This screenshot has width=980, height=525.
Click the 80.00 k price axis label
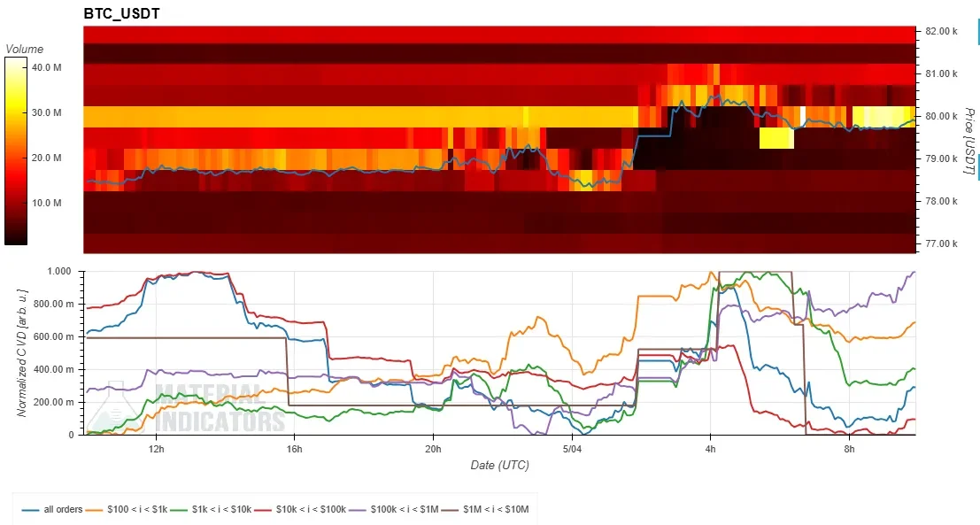(x=941, y=116)
